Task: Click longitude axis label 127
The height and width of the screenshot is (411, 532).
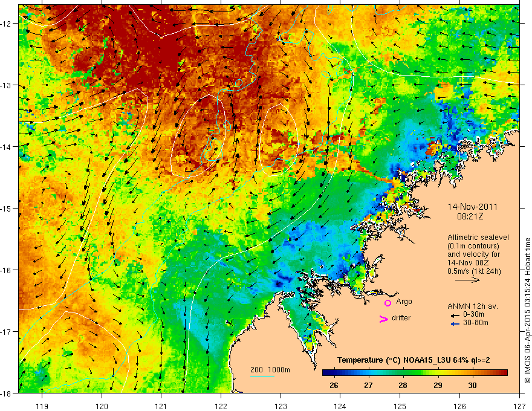Action: [x=519, y=407]
